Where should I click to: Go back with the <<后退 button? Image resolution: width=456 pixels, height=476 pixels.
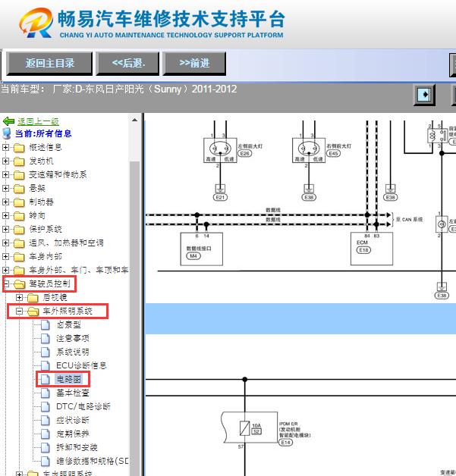coord(127,64)
